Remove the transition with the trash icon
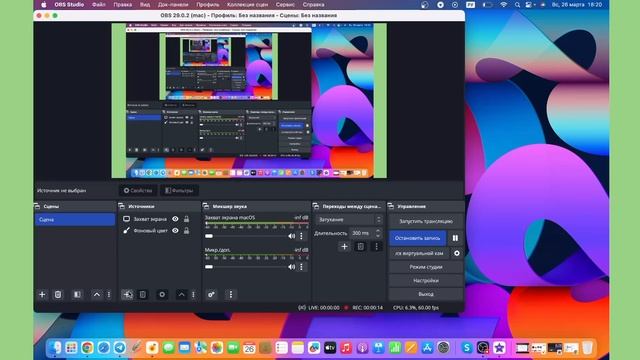The height and width of the screenshot is (360, 640). click(x=360, y=247)
